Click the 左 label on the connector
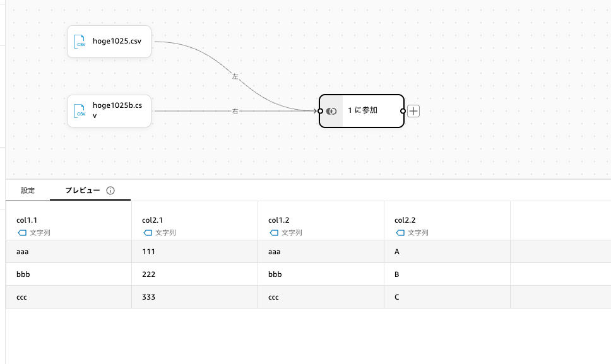 (235, 76)
